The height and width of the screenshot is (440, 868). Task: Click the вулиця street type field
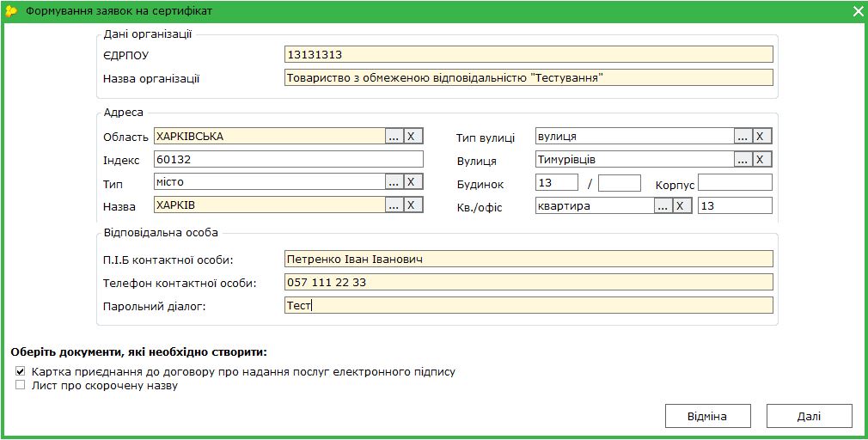635,136
